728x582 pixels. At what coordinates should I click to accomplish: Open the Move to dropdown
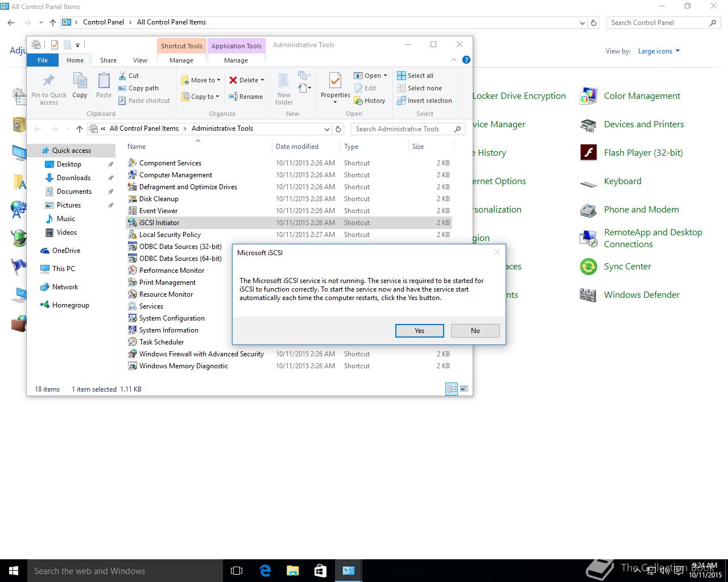[x=201, y=80]
